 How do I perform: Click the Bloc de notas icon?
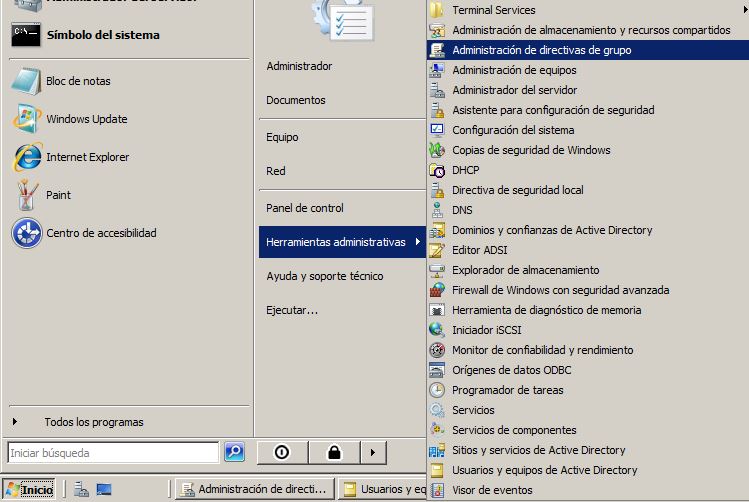click(x=26, y=81)
